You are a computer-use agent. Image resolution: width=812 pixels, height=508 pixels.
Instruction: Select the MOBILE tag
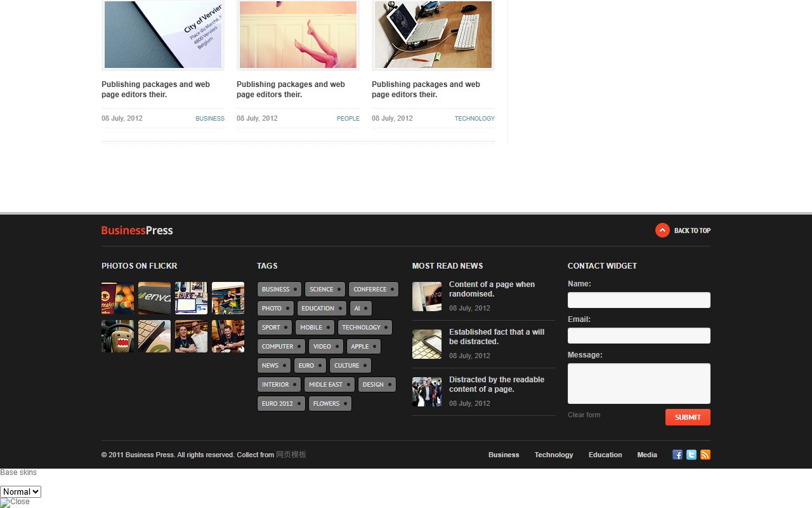click(315, 328)
